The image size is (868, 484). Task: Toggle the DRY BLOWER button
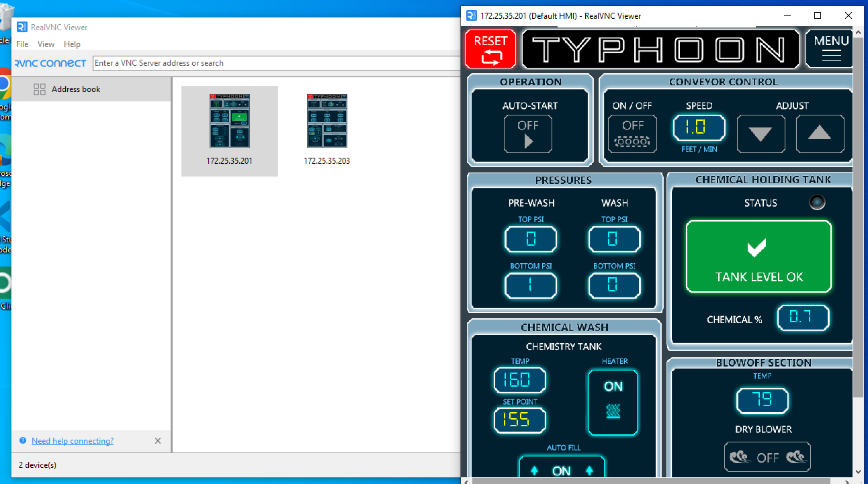coord(767,457)
